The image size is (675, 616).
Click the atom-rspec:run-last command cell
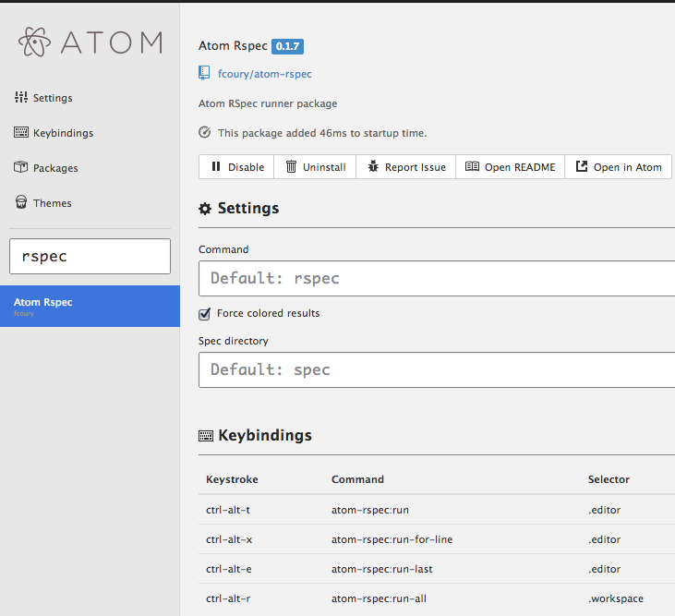[x=382, y=569]
